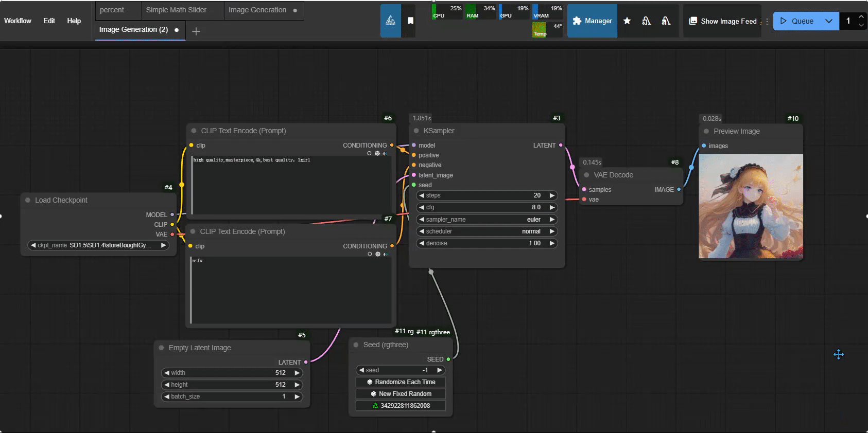Viewport: 868px width, 433px height.
Task: Collapse the VAE Decode node title dot
Action: (x=586, y=175)
